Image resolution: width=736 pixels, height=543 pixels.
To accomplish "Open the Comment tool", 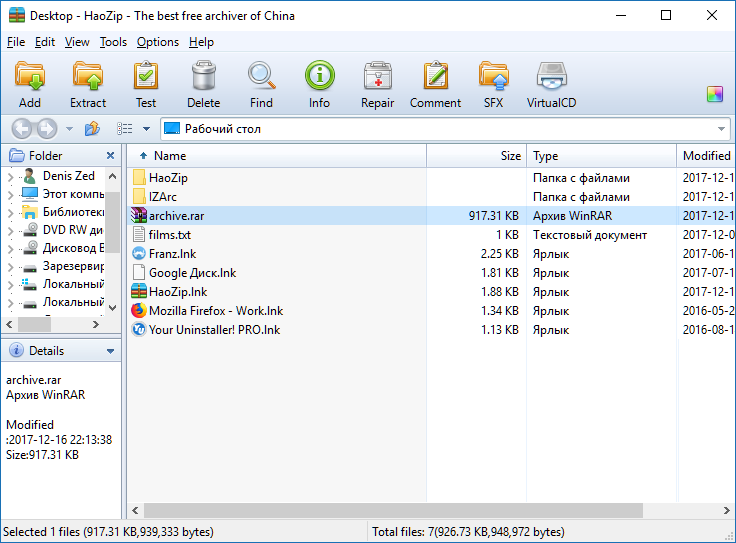I will pos(436,76).
